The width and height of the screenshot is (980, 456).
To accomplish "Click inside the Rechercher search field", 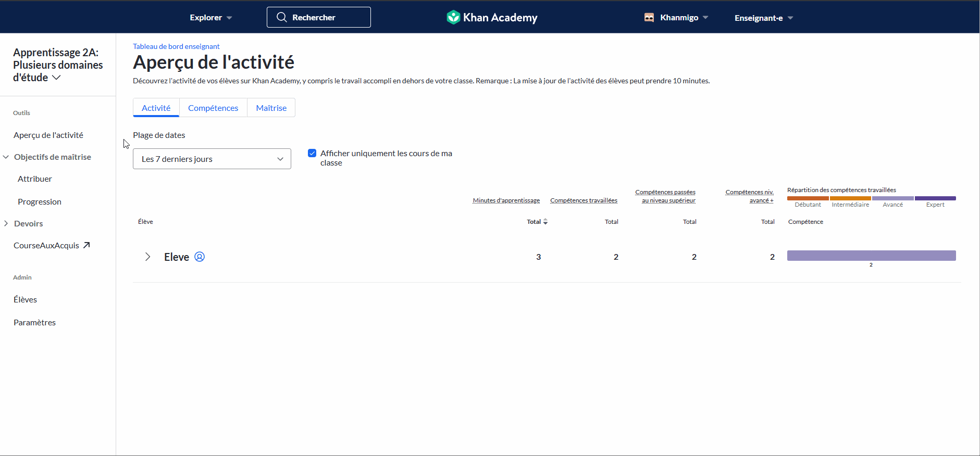I will click(x=319, y=17).
